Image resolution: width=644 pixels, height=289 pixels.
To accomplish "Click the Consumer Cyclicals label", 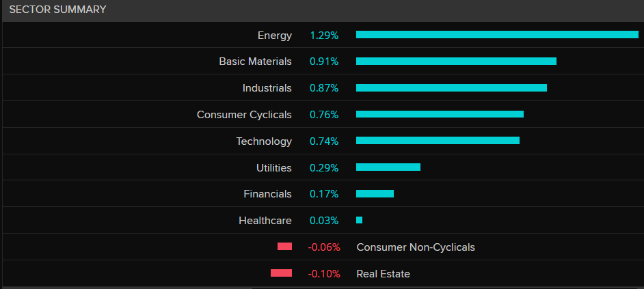I will 244,115.
